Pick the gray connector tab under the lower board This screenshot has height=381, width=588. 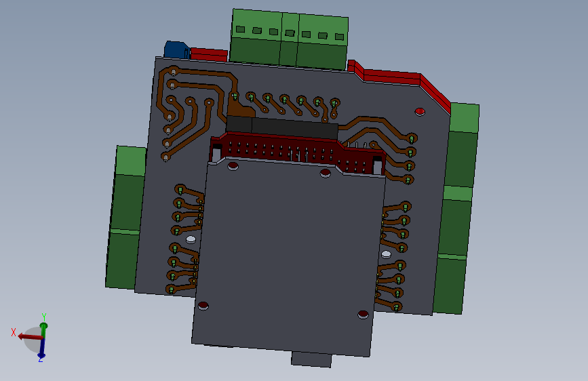(x=311, y=359)
